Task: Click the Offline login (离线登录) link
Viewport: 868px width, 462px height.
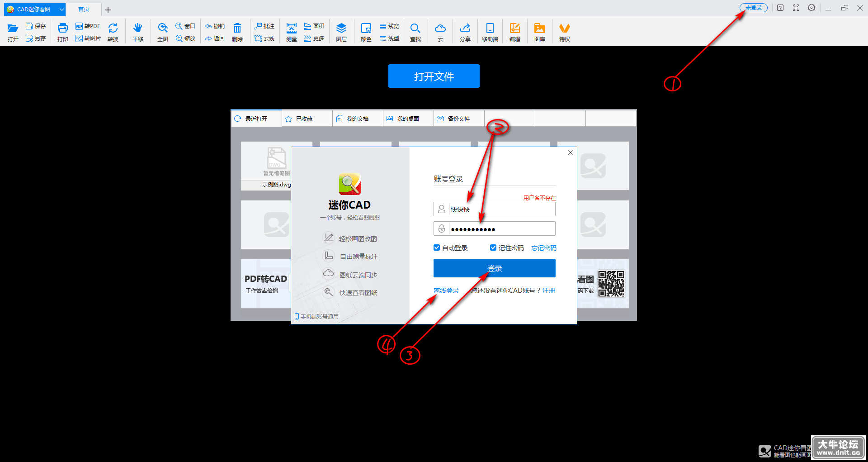Action: 446,291
